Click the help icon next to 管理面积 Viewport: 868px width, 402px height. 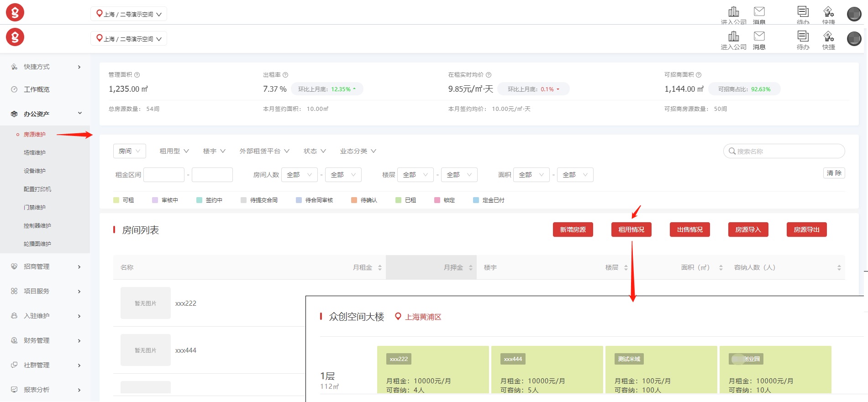coord(137,75)
